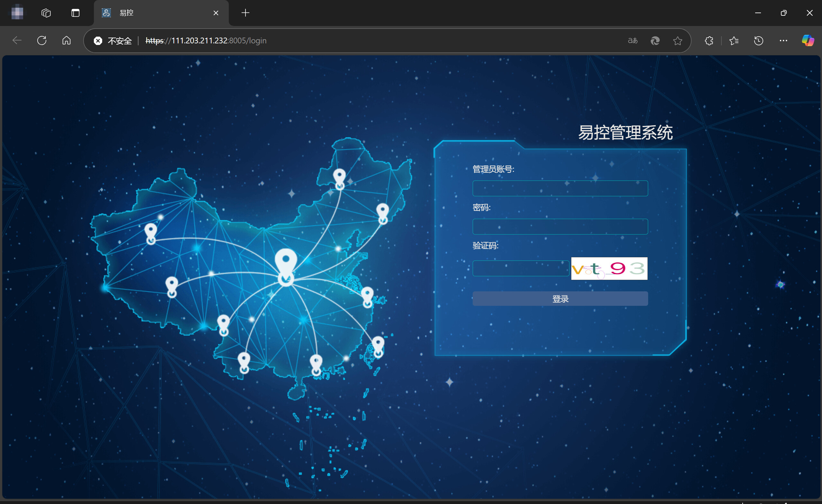This screenshot has height=504, width=822.
Task: Focus the 密码 password field
Action: coord(560,226)
